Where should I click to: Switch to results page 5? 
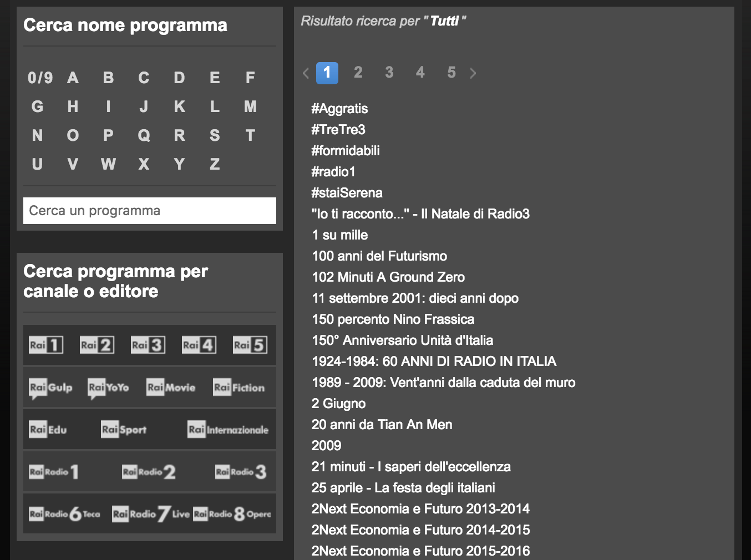tap(451, 73)
